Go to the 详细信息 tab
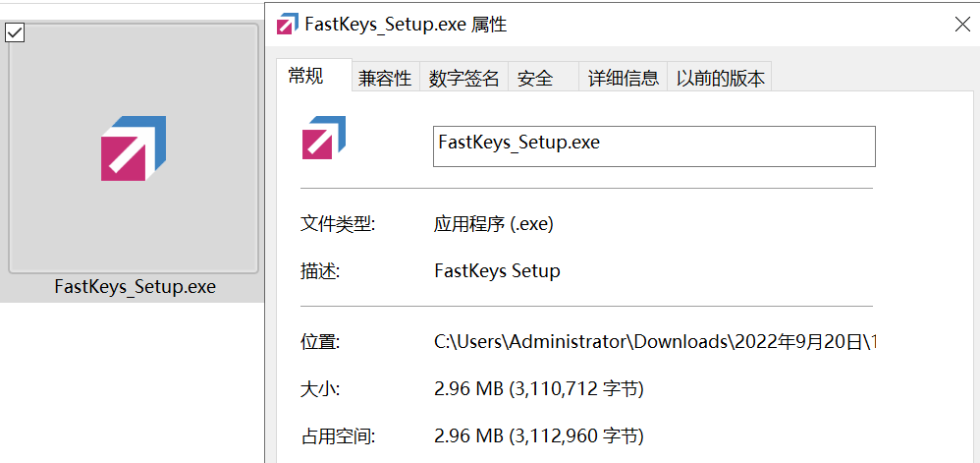The image size is (980, 463). 624,79
